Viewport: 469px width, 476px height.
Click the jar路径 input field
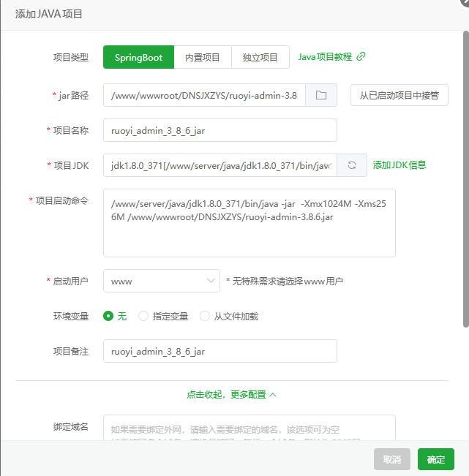tap(204, 95)
